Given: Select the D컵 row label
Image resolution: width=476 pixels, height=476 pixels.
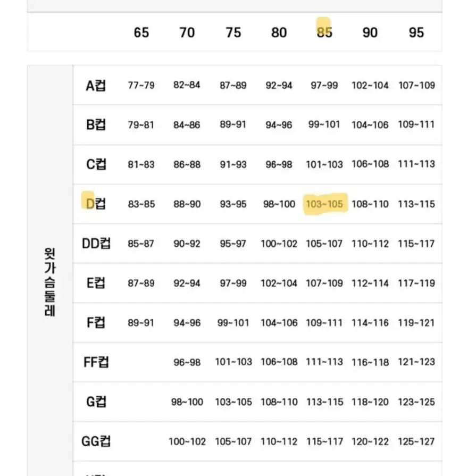Looking at the screenshot, I should point(96,204).
